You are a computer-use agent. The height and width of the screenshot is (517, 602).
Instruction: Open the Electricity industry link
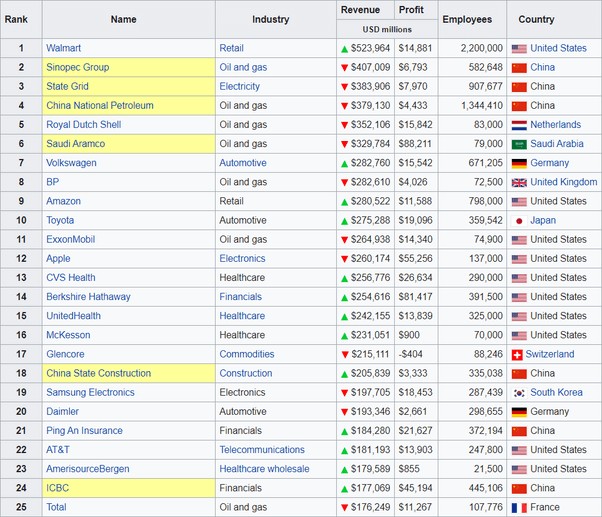(x=240, y=86)
